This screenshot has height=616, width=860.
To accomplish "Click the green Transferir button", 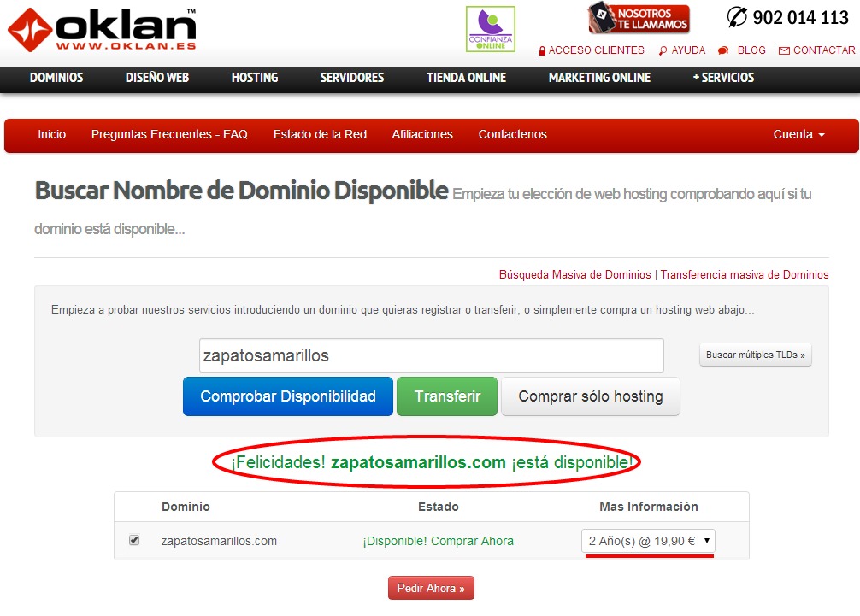I will tap(447, 396).
